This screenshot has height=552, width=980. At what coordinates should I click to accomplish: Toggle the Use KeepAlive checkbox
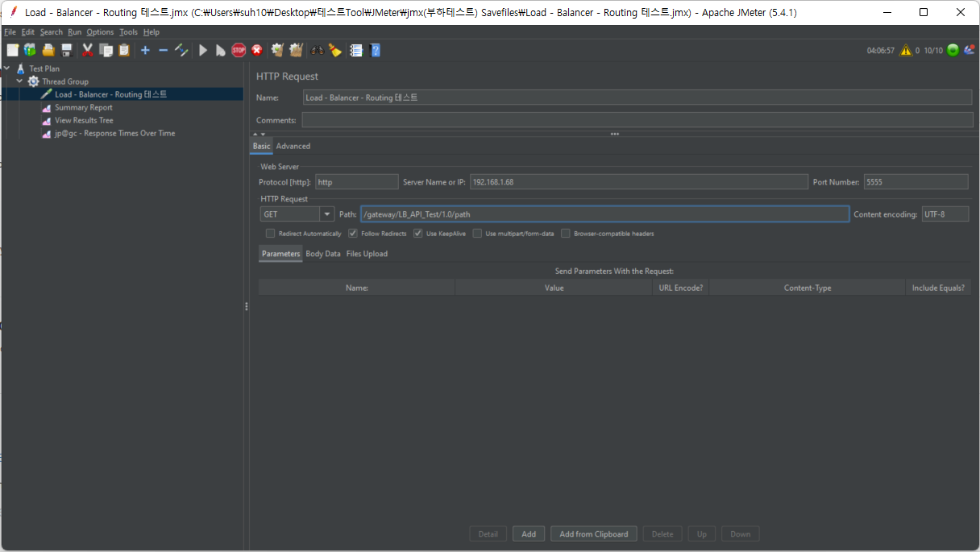(x=418, y=234)
